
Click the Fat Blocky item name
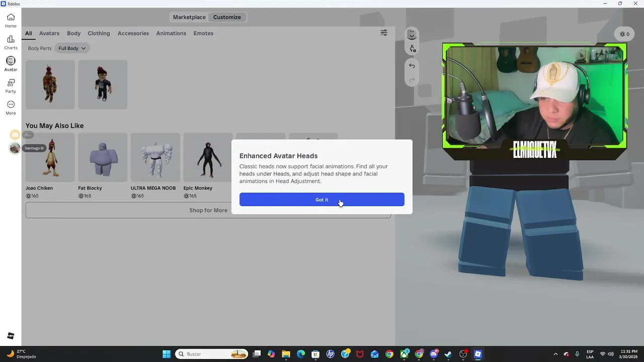[90, 188]
